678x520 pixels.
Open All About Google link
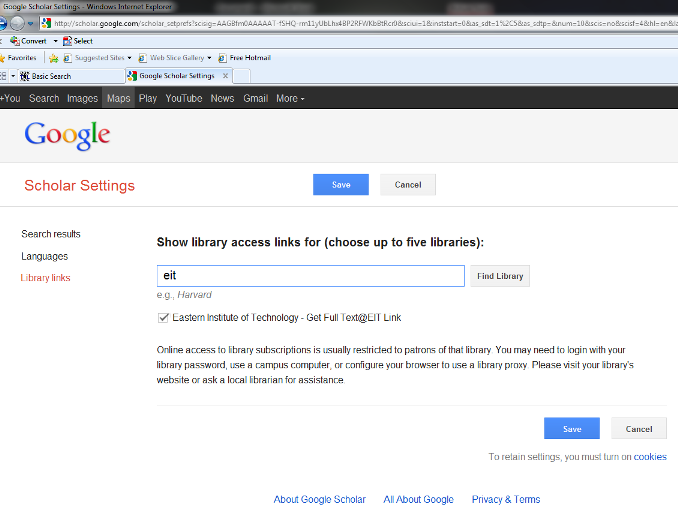point(419,500)
